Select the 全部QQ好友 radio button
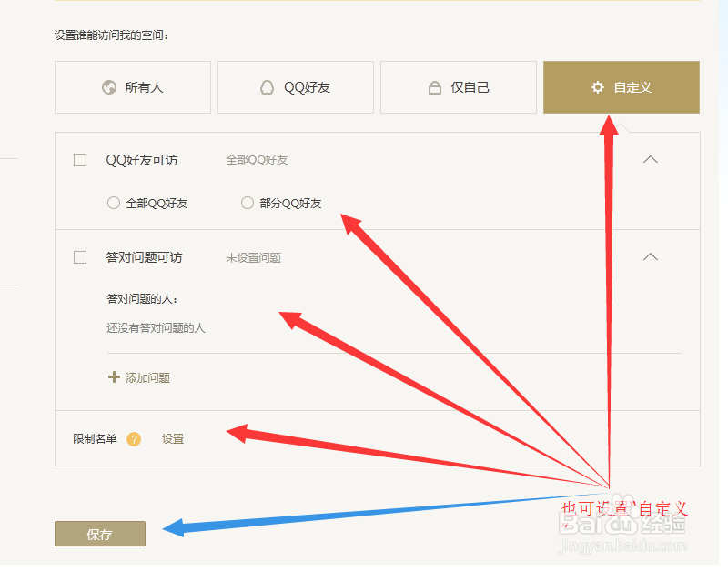This screenshot has width=728, height=571. pyautogui.click(x=114, y=203)
